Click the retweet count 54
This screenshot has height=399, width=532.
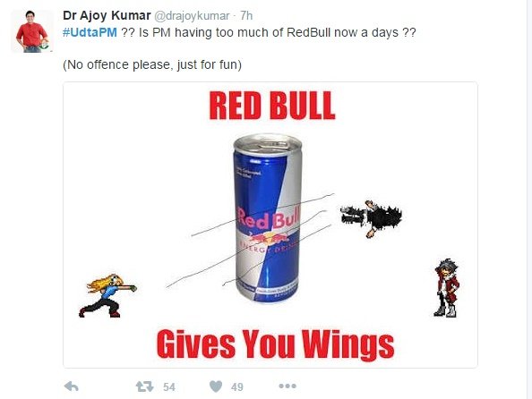[169, 386]
